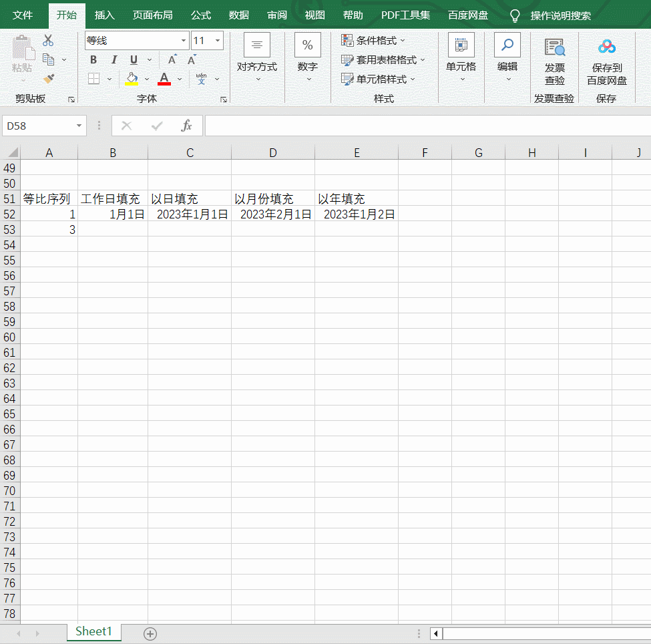Image resolution: width=651 pixels, height=644 pixels.
Task: Expand the Name Box dropdown
Action: (x=79, y=126)
